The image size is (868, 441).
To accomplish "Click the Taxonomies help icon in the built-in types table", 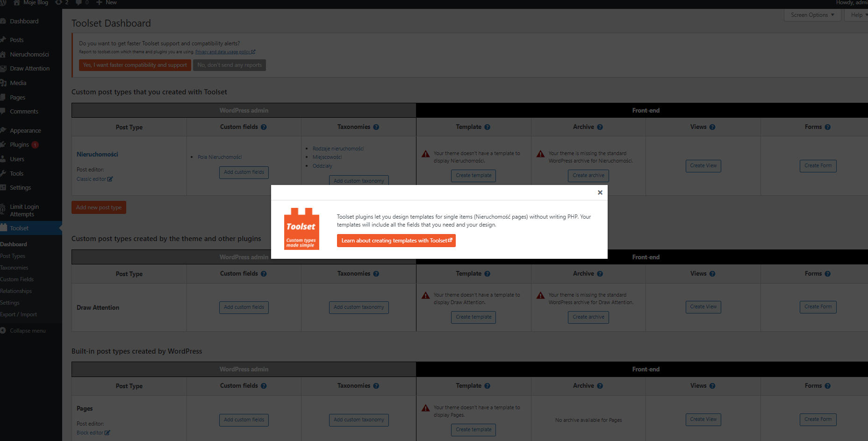I will (376, 386).
